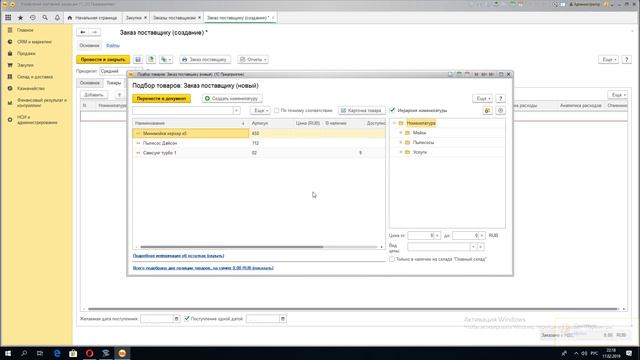Click the search input field in picker
The width and height of the screenshot is (640, 360).
click(182, 111)
